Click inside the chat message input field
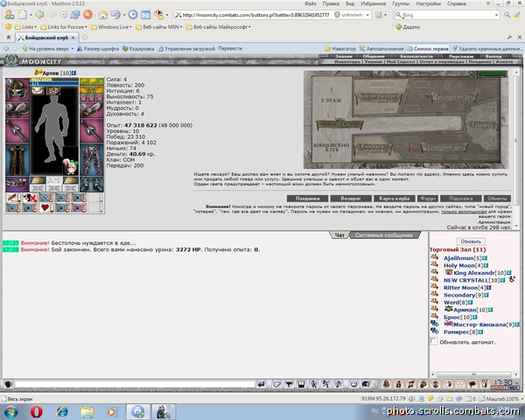The height and width of the screenshot is (420, 525). coord(135,384)
